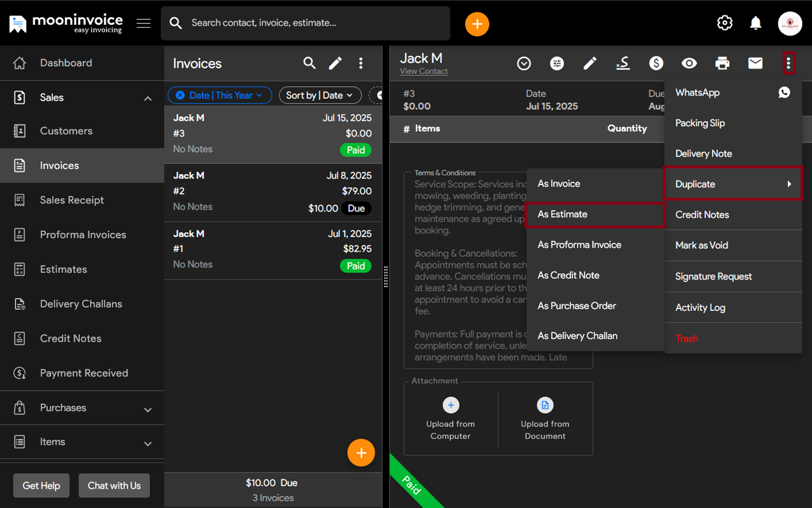812x508 pixels.
Task: Open Payment Received page
Action: pyautogui.click(x=82, y=373)
